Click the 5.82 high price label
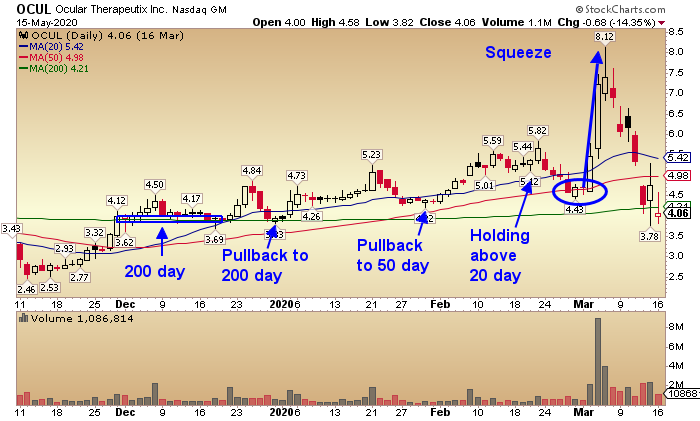This screenshot has width=700, height=421. tap(537, 131)
